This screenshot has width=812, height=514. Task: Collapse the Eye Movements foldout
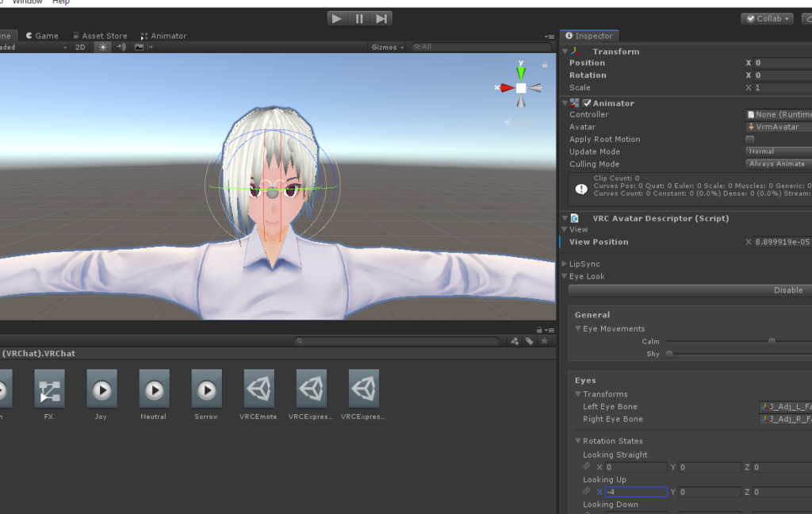point(578,328)
